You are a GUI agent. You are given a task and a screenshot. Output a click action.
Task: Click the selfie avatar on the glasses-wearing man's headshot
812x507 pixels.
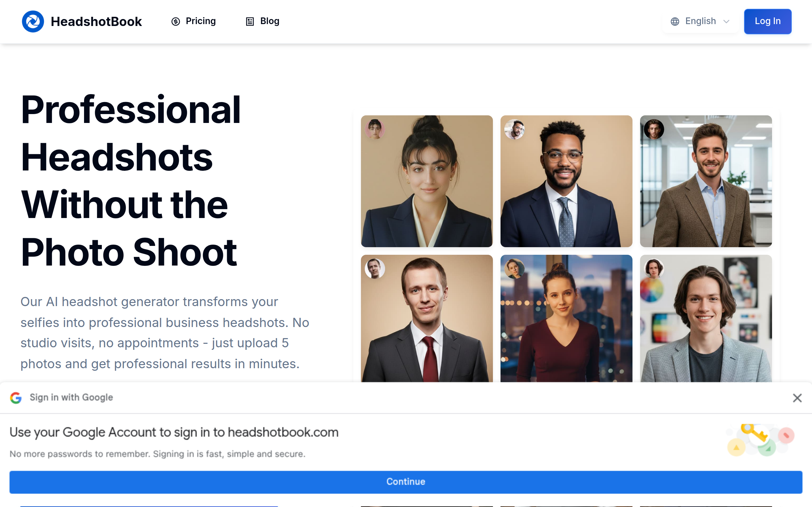tap(515, 129)
